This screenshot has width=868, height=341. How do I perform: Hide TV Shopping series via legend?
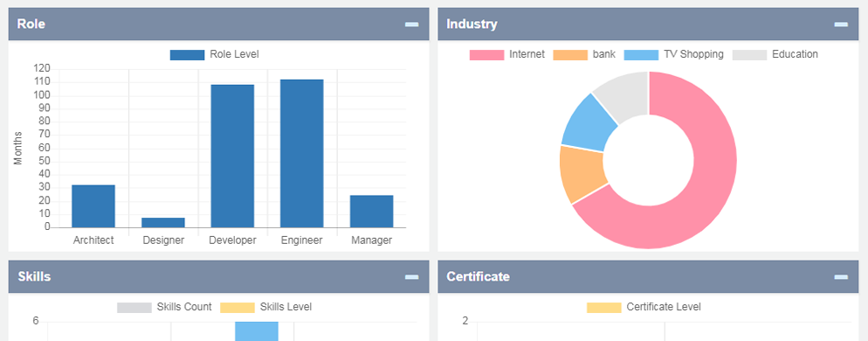tap(673, 54)
